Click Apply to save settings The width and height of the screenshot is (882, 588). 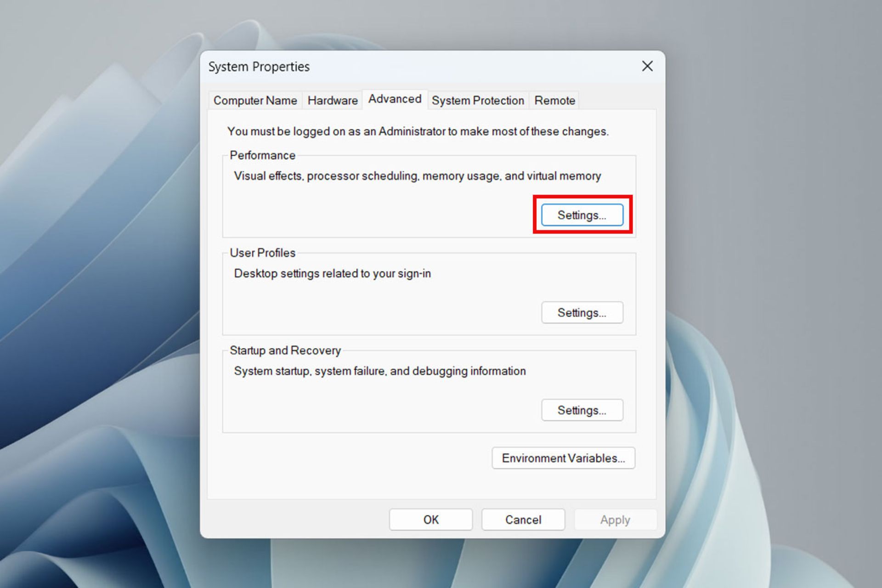click(x=614, y=519)
